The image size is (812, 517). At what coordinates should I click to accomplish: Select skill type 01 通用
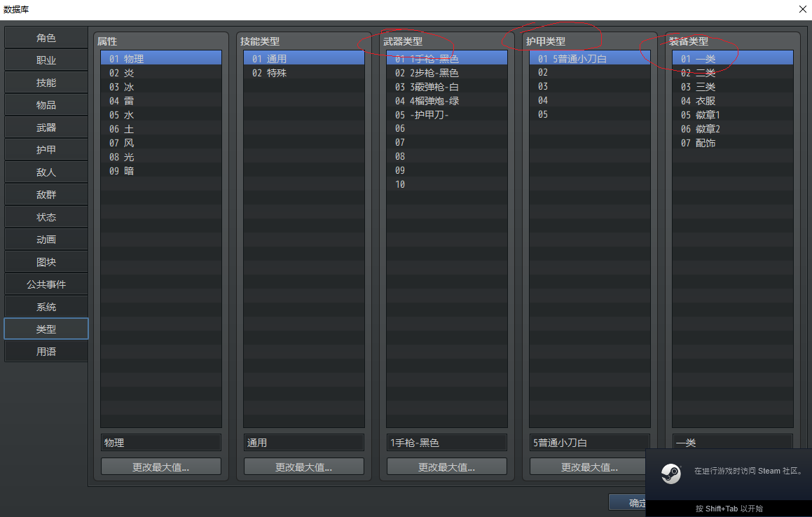[x=304, y=59]
